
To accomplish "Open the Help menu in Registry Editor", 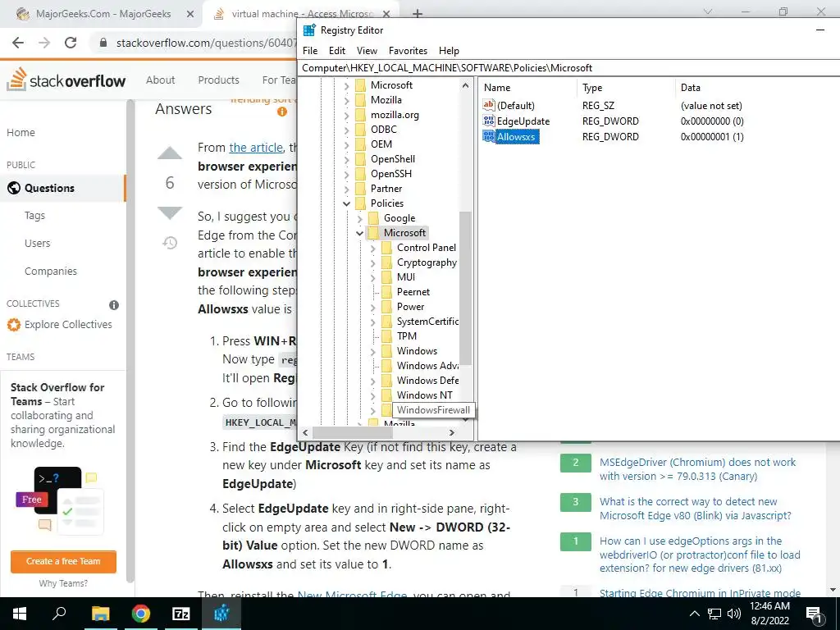I will point(449,50).
